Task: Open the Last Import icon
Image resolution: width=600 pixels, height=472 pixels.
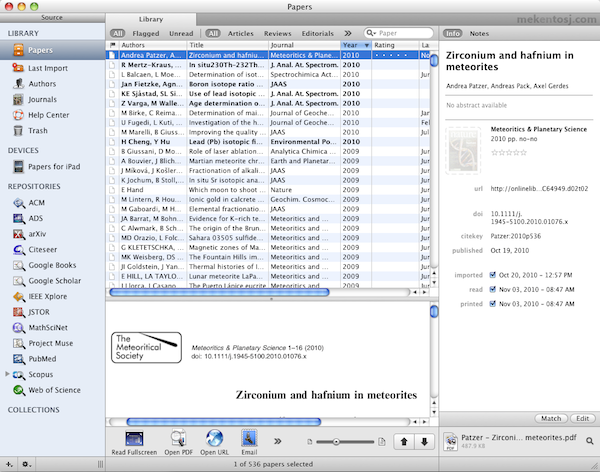Action: (x=18, y=68)
